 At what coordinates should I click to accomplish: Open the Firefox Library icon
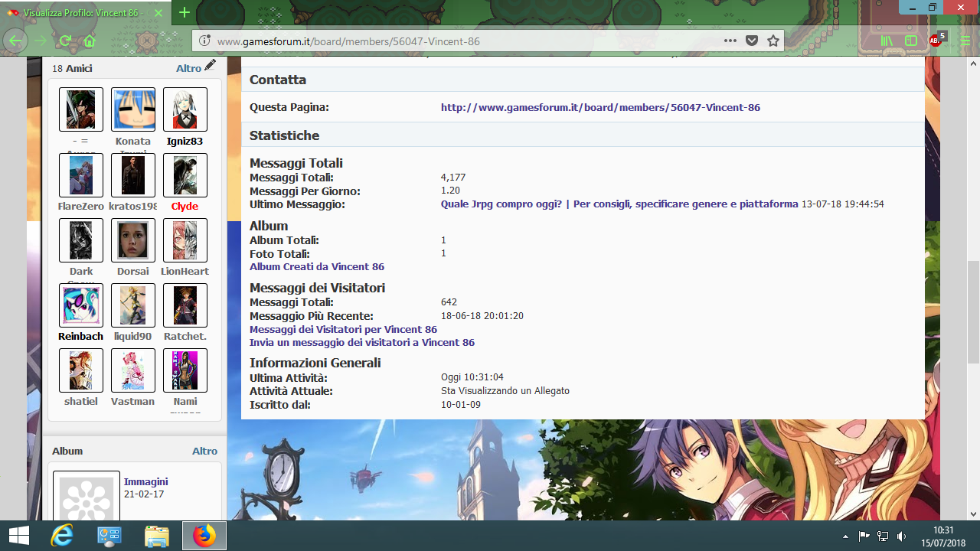click(887, 41)
